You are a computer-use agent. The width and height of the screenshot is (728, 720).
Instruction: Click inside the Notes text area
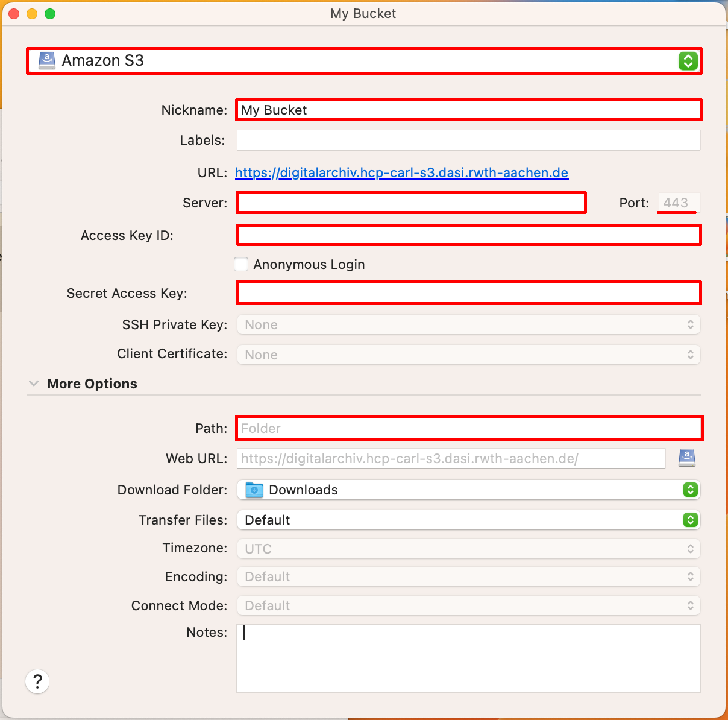(468, 658)
